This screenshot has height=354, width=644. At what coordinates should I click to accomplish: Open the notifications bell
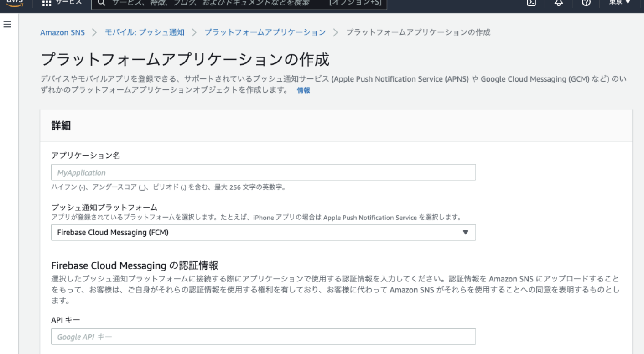click(559, 3)
